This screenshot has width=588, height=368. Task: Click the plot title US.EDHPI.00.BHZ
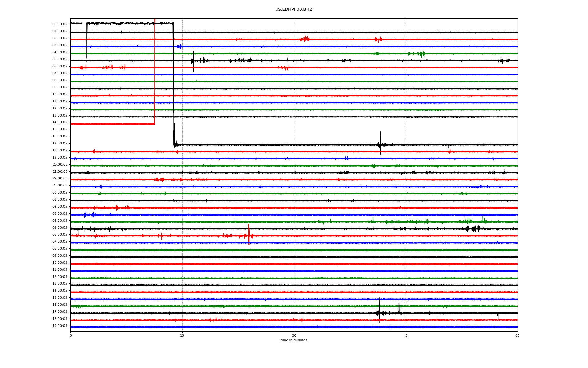[x=294, y=10]
